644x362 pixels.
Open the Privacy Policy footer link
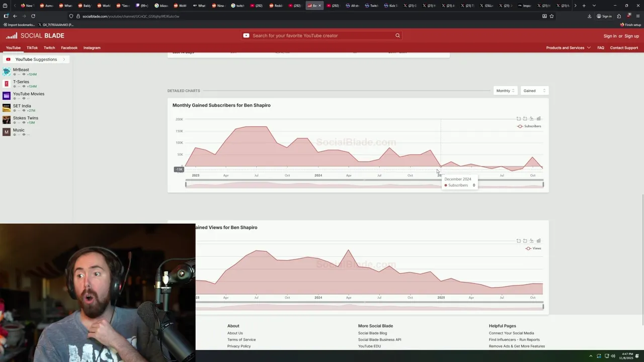tap(239, 346)
